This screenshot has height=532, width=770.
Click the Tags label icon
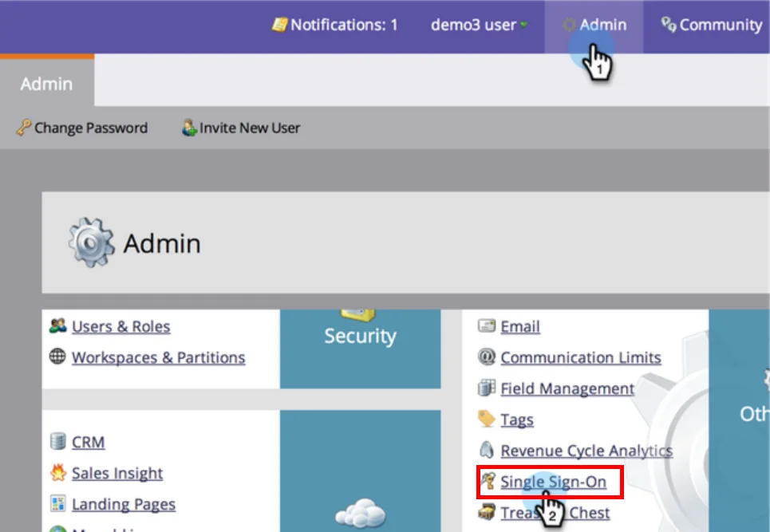[x=487, y=419]
